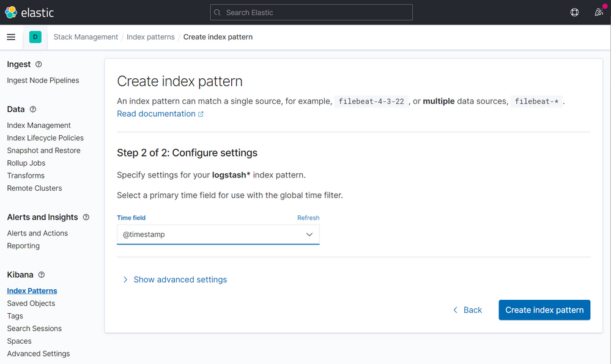Open the hamburger navigation menu
Screen dimensions: 611x364
[x=11, y=37]
